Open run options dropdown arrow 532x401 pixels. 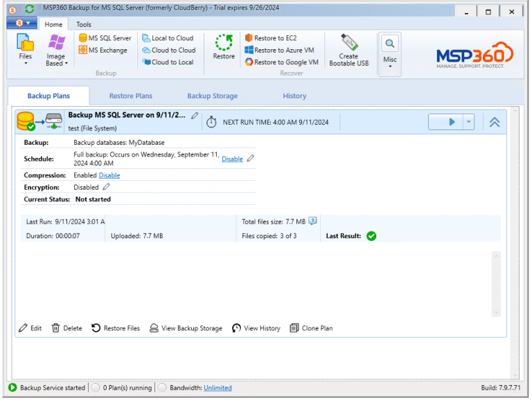pyautogui.click(x=468, y=122)
